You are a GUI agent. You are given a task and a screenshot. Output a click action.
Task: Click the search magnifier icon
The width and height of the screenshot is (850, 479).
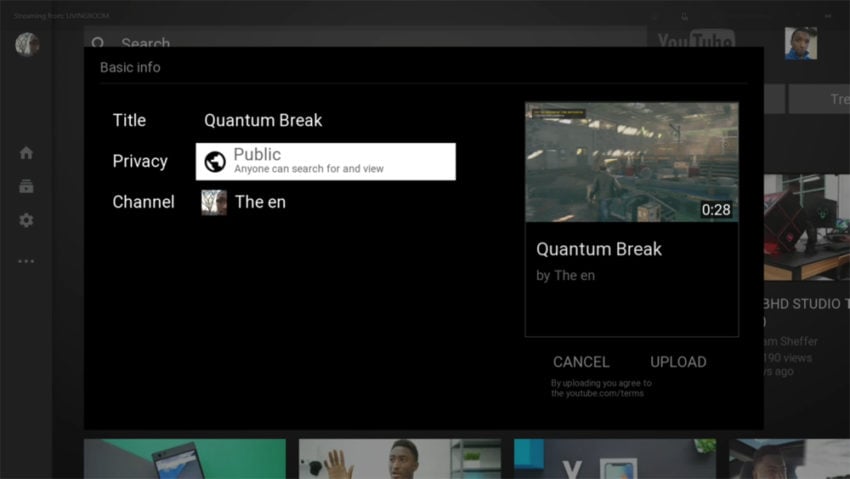click(98, 44)
